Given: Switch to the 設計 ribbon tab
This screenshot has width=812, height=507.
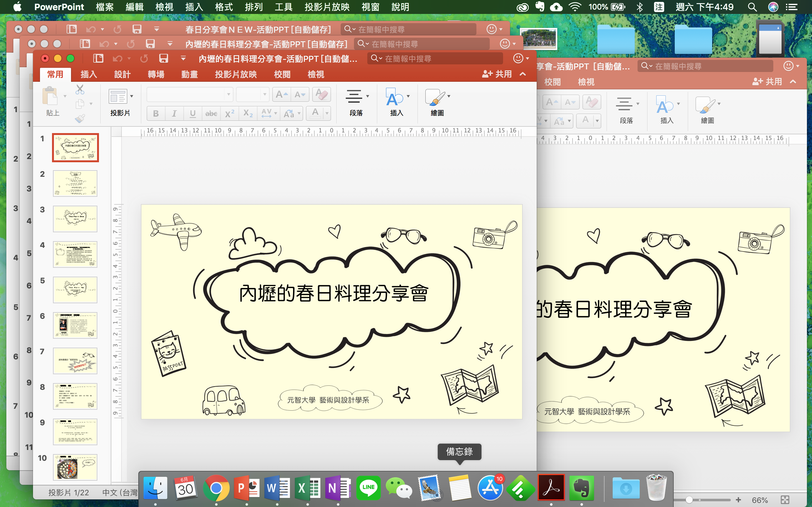Looking at the screenshot, I should [122, 74].
